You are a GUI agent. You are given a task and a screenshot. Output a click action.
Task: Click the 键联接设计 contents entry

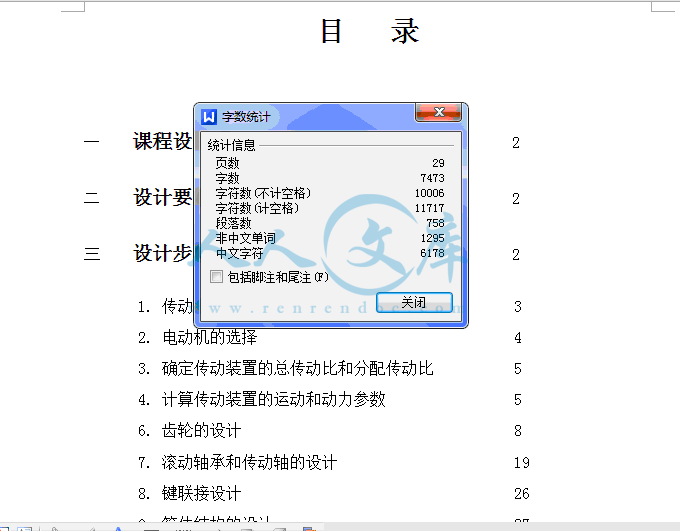click(x=201, y=493)
